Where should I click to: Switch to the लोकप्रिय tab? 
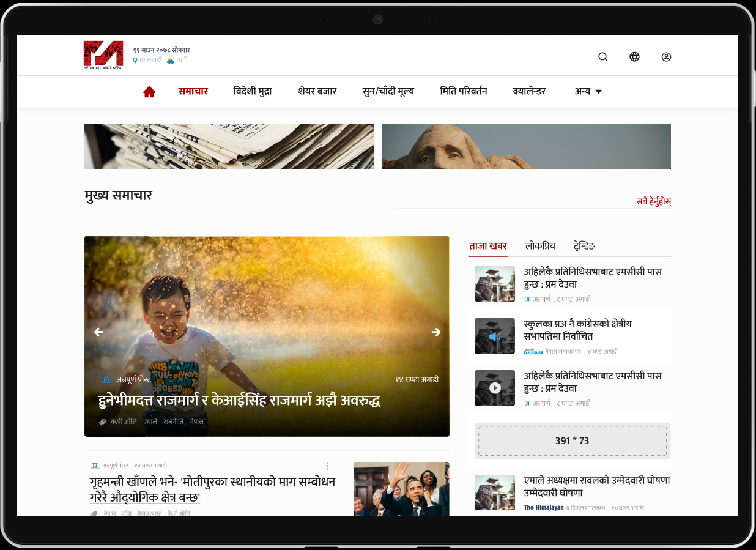pyautogui.click(x=540, y=246)
